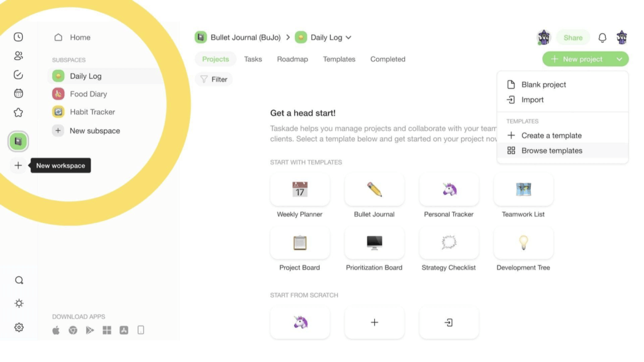The image size is (644, 362).
Task: Click the search magnifier icon
Action: point(19,281)
